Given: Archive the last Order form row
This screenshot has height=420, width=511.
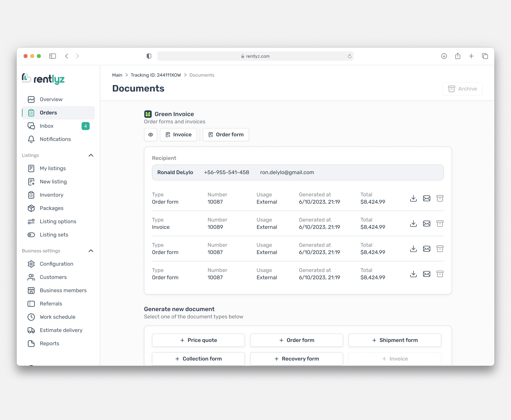Looking at the screenshot, I should (x=440, y=274).
